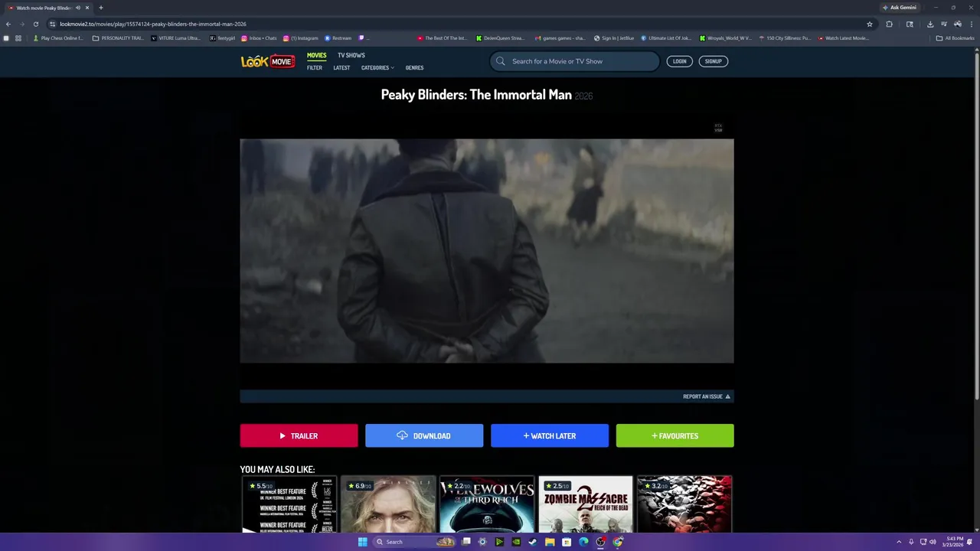The height and width of the screenshot is (551, 980).
Task: Go to Latest movies
Action: (x=341, y=67)
